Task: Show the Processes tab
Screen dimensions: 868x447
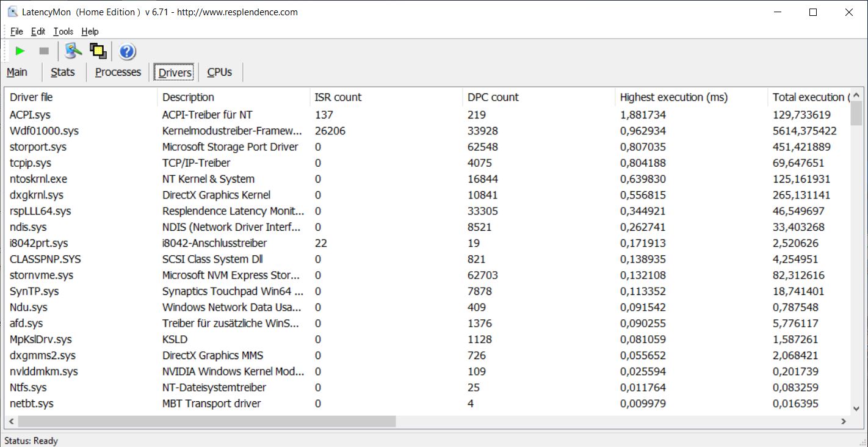Action: coord(118,72)
